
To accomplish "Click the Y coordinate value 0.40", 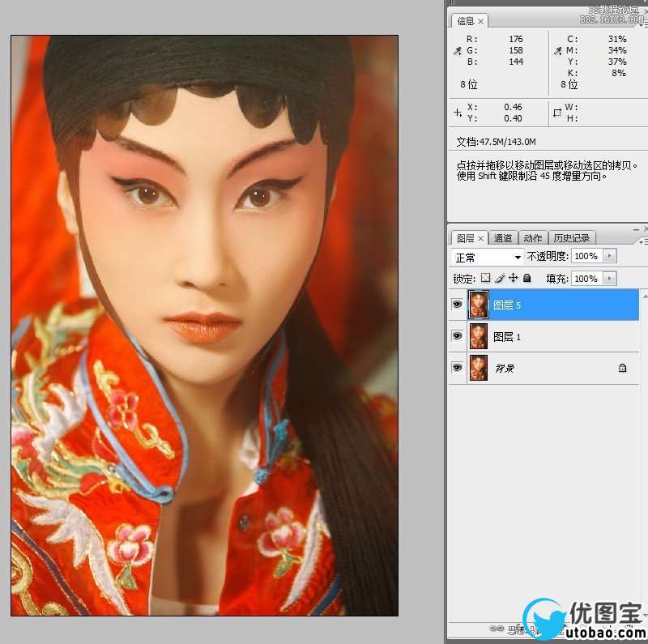I will pos(513,118).
